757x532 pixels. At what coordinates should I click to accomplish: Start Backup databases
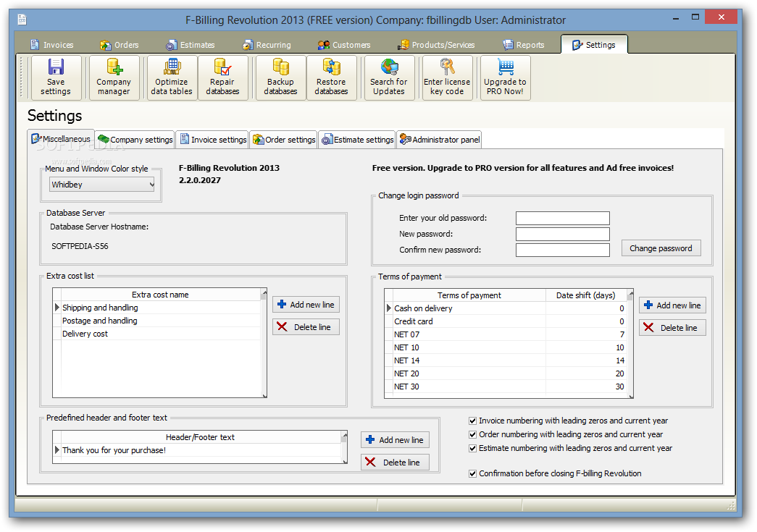tap(280, 77)
